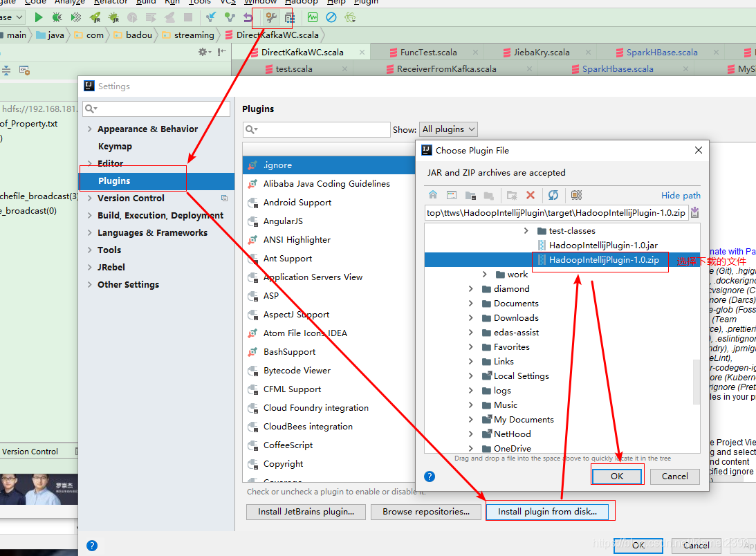Expand the Documents folder in tree
The image size is (756, 556).
pyautogui.click(x=470, y=304)
